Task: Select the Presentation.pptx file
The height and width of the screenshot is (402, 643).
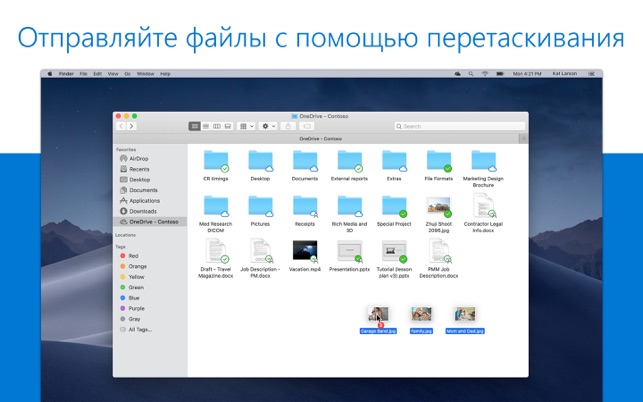Action: [349, 251]
